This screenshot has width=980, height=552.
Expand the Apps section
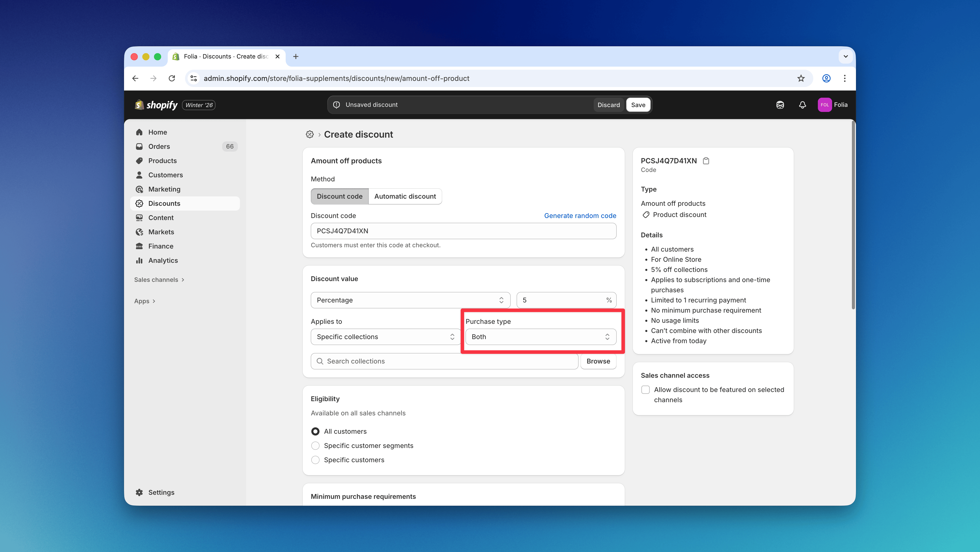click(145, 301)
